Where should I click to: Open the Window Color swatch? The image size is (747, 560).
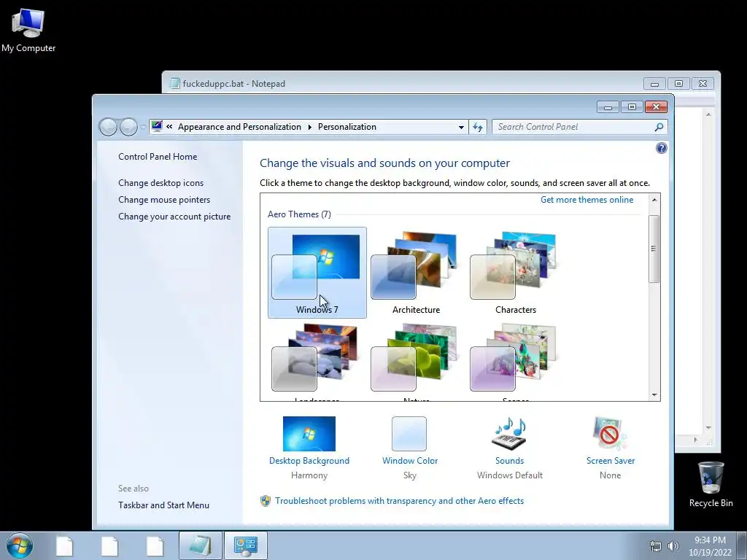click(x=409, y=434)
